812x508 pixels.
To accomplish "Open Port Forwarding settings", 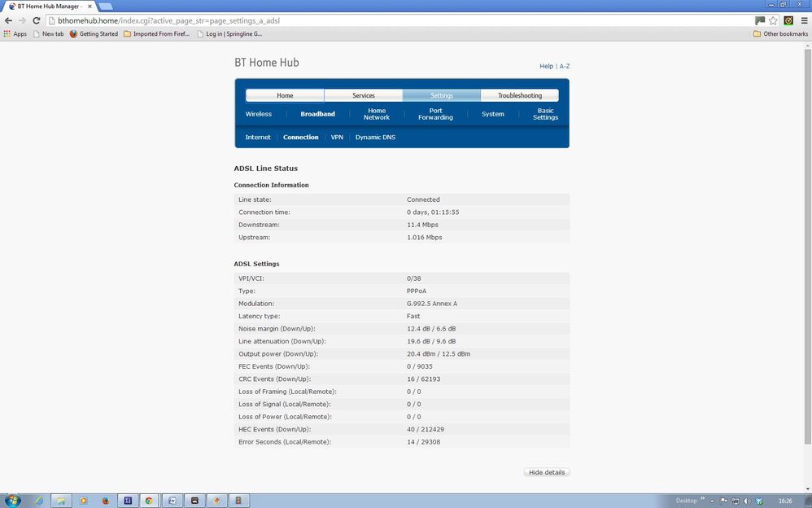I will [x=435, y=114].
